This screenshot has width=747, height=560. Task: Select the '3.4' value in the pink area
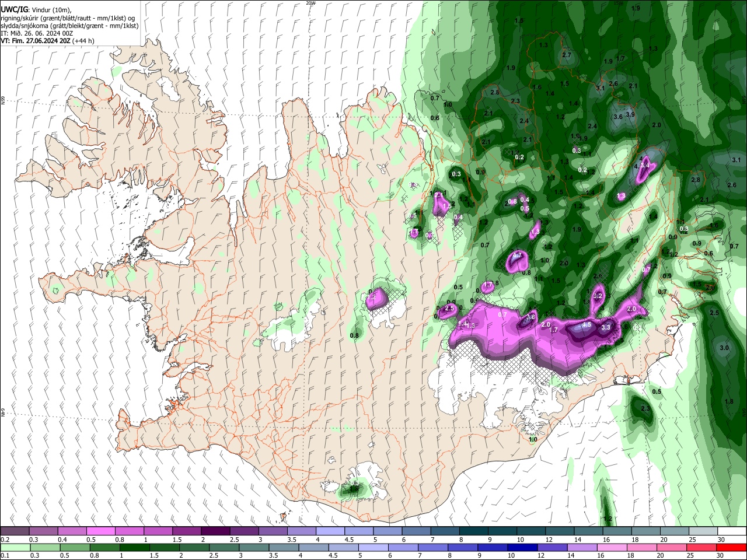coord(645,166)
